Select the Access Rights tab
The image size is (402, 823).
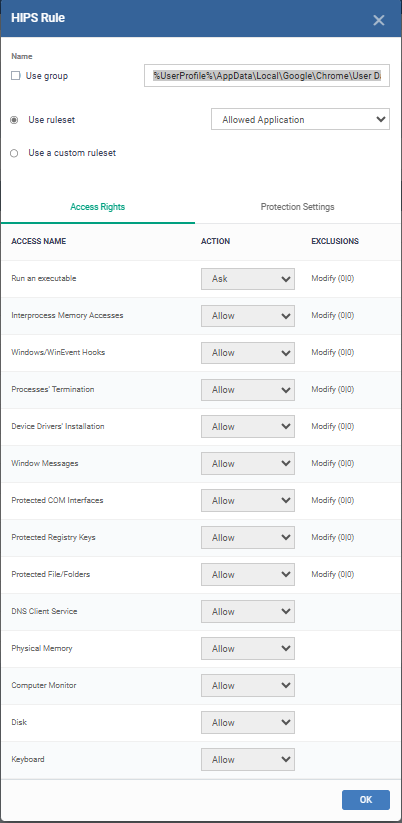pos(98,207)
